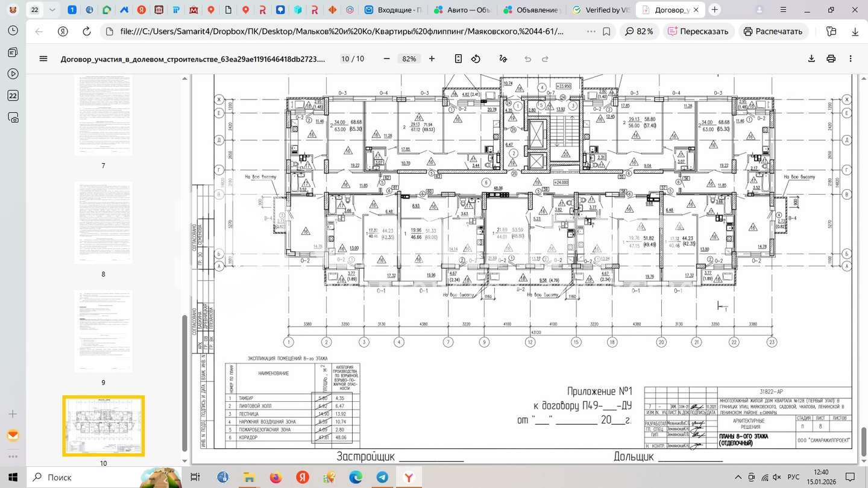Open the PDF drawing annotation tool

503,58
